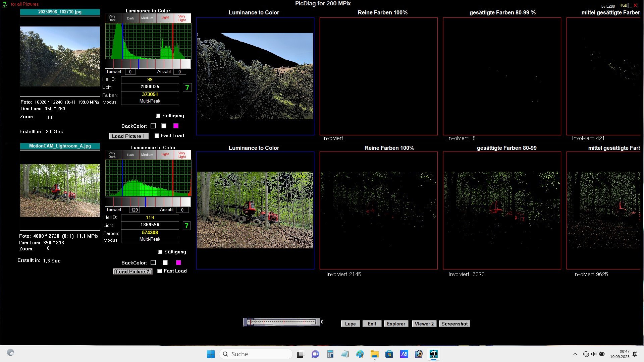Check the Fast Load box for picture 1
The image size is (644, 362).
[x=157, y=136]
